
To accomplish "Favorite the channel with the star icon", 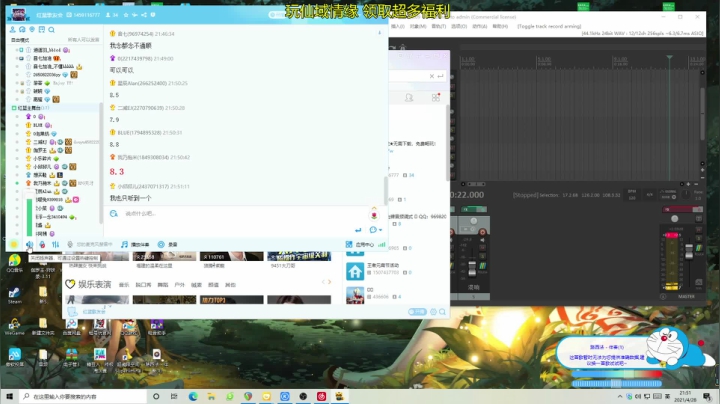I will click(x=126, y=15).
